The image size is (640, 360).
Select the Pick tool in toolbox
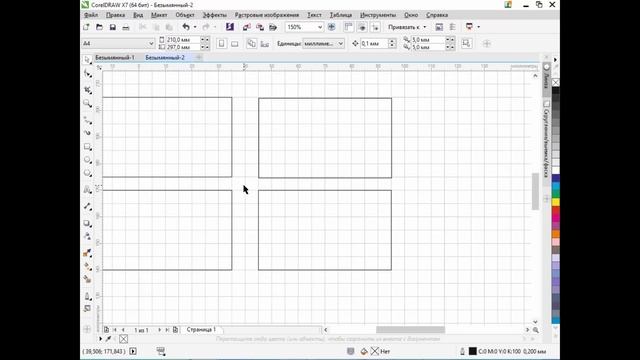click(87, 60)
